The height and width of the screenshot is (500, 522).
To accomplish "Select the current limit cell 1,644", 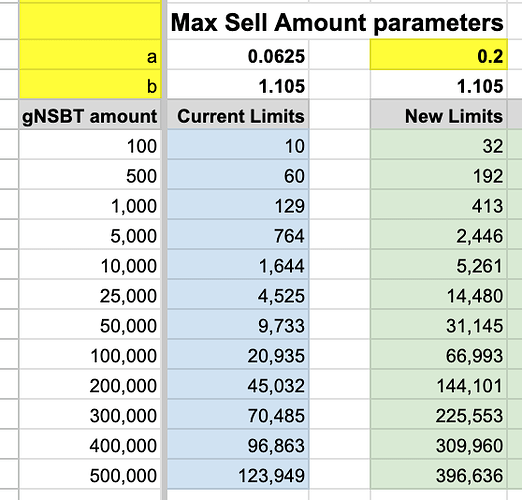I will 238,264.
